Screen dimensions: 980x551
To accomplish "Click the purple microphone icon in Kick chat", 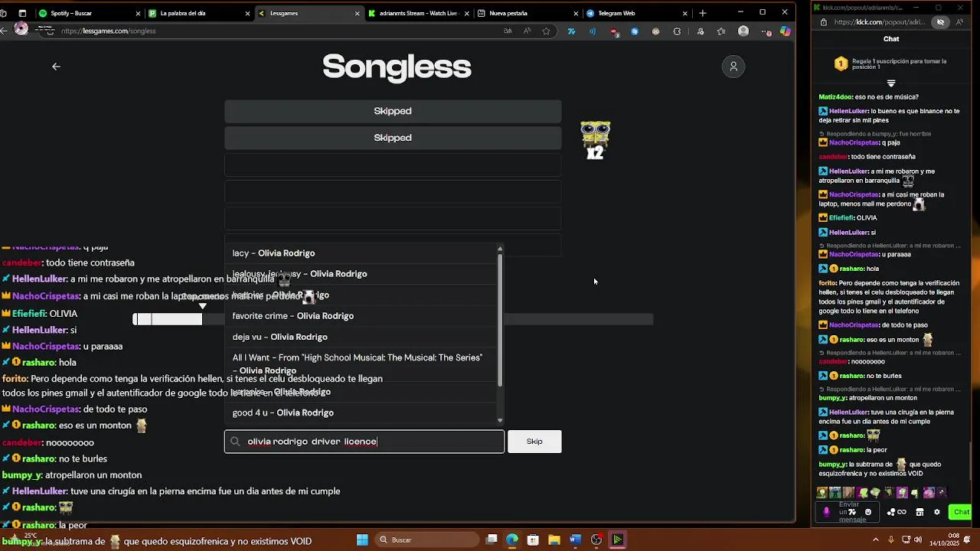I will click(826, 512).
